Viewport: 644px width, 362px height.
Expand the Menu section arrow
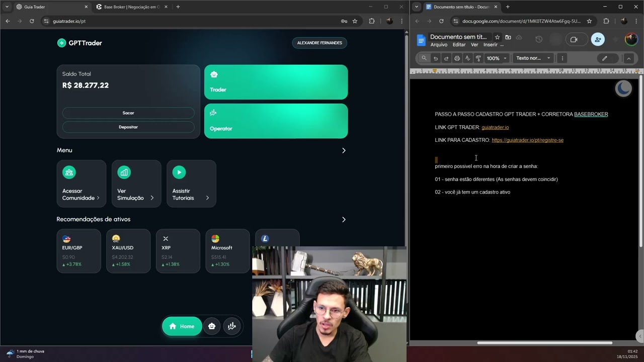[x=344, y=150]
